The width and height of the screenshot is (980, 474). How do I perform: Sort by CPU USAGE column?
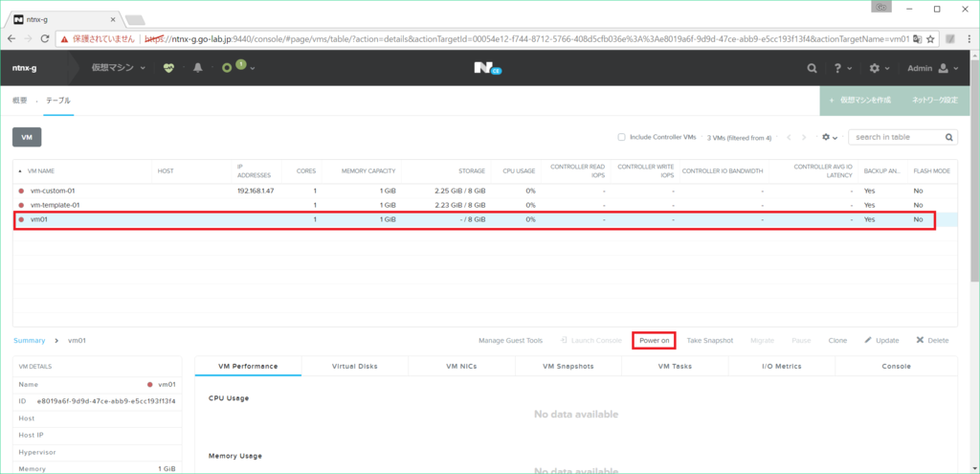tap(519, 170)
